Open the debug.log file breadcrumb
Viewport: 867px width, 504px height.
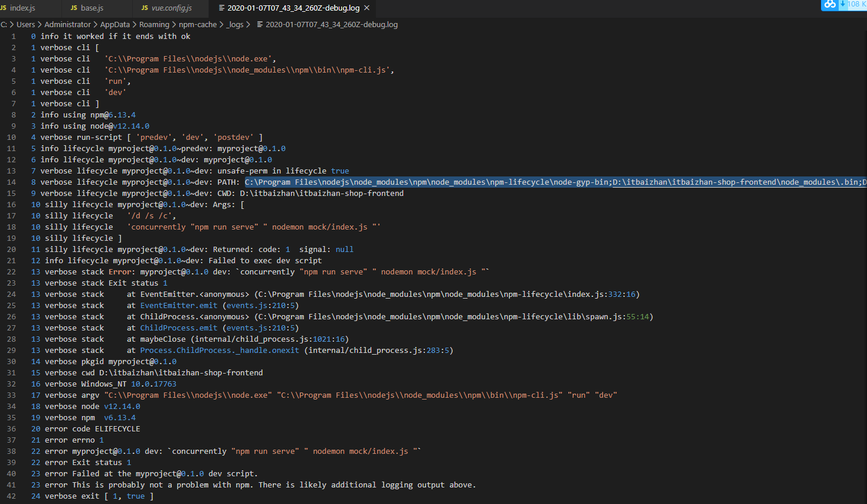point(332,25)
